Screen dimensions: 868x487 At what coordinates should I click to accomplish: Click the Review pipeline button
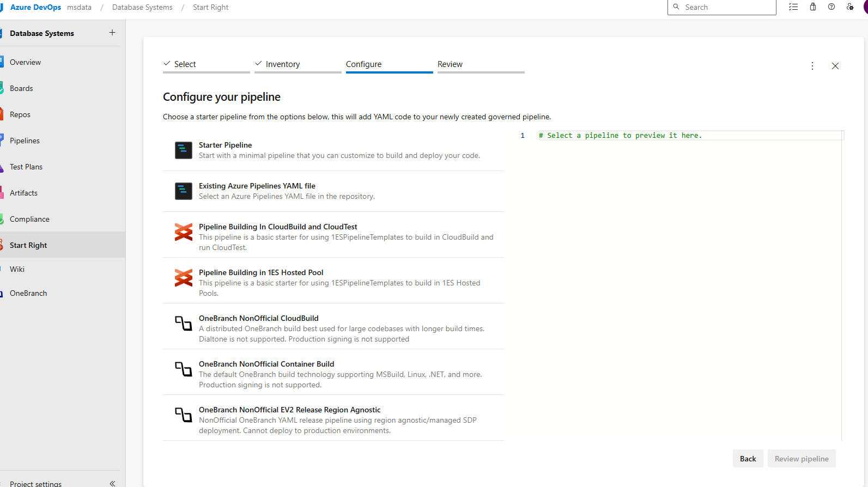[802, 459]
